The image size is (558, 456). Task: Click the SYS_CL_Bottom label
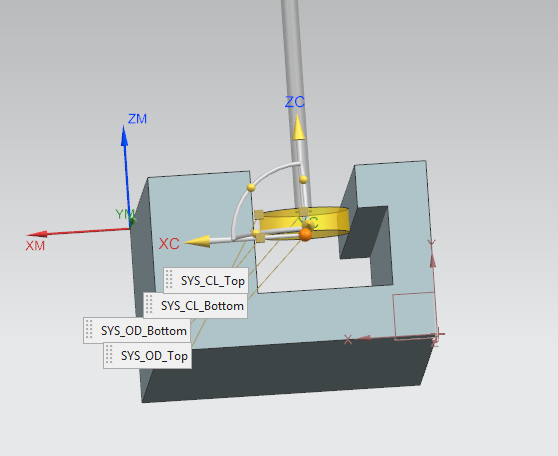click(195, 306)
